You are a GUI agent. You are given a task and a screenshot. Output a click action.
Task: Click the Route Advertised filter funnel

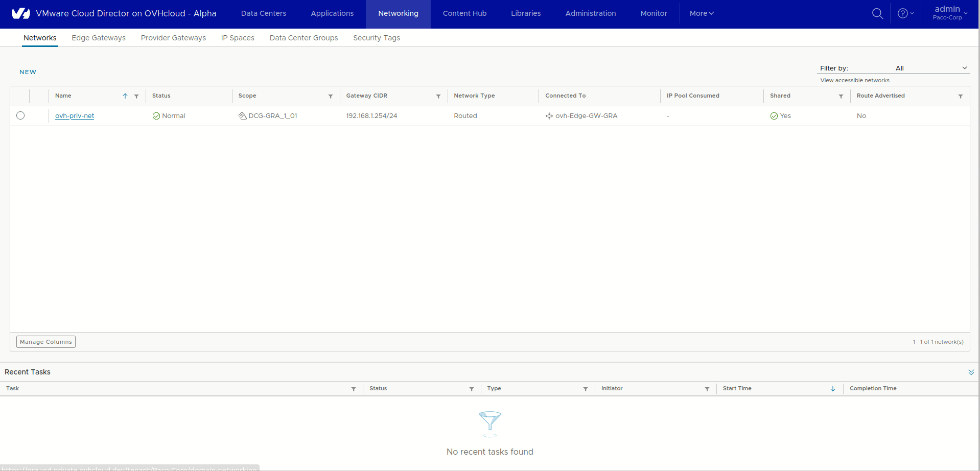pos(961,96)
